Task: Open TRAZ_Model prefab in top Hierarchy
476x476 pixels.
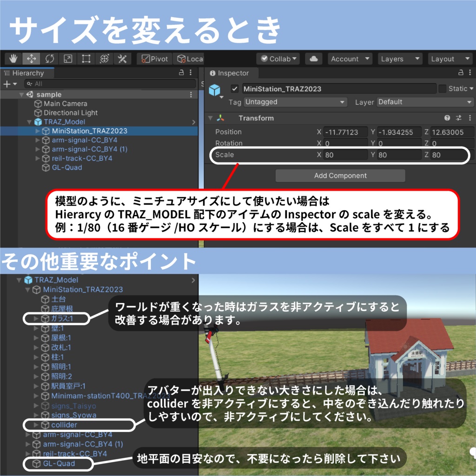Action: (x=194, y=122)
